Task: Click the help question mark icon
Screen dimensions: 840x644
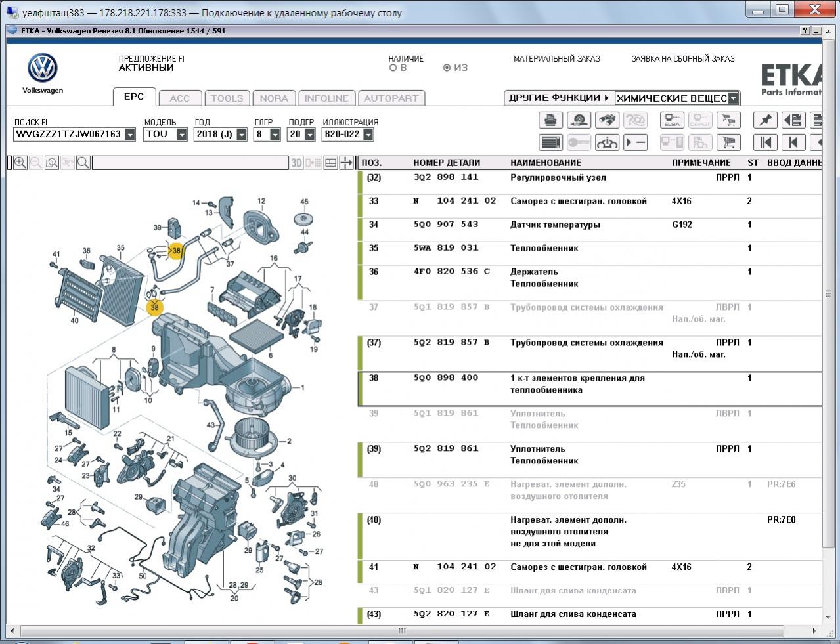Action: coord(805,31)
